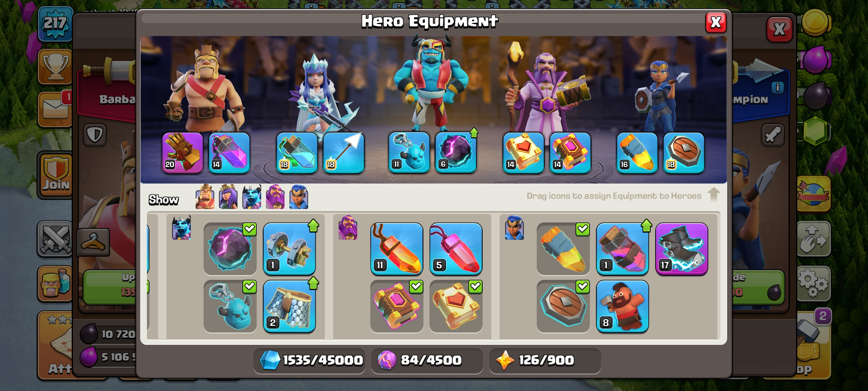This screenshot has width=868, height=391.
Task: Select the equipped Dark Orb in Minion Prince list
Action: click(x=230, y=249)
